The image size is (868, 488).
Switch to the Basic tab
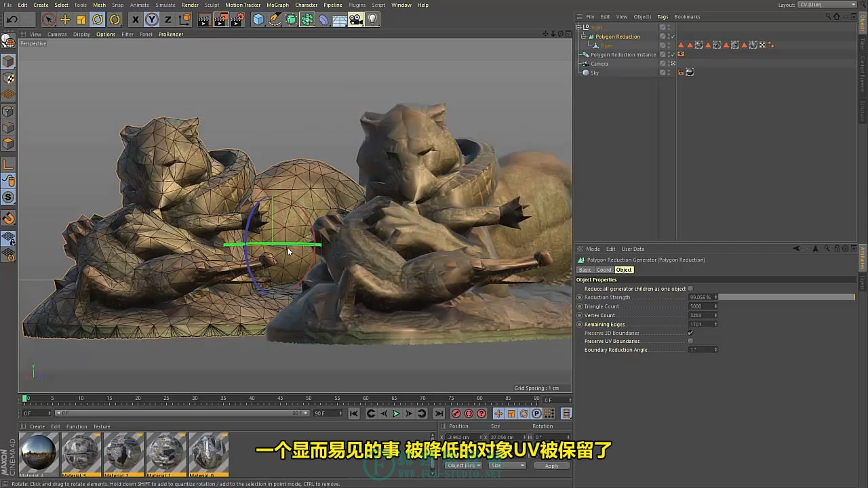tap(585, 270)
